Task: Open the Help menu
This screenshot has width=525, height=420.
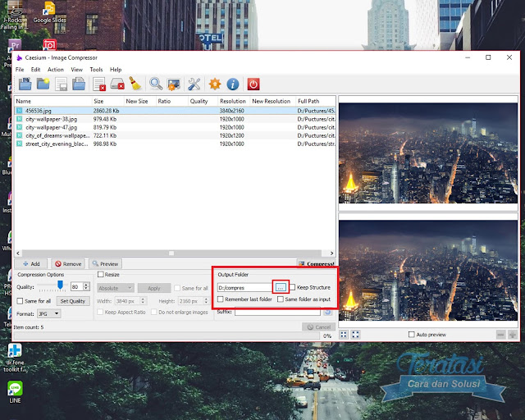Action: 116,70
